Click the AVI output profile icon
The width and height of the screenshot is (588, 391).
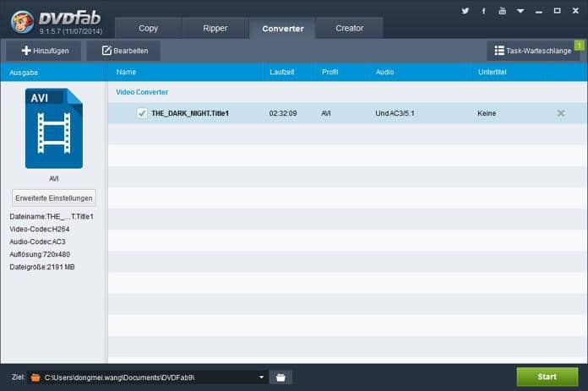pos(54,128)
